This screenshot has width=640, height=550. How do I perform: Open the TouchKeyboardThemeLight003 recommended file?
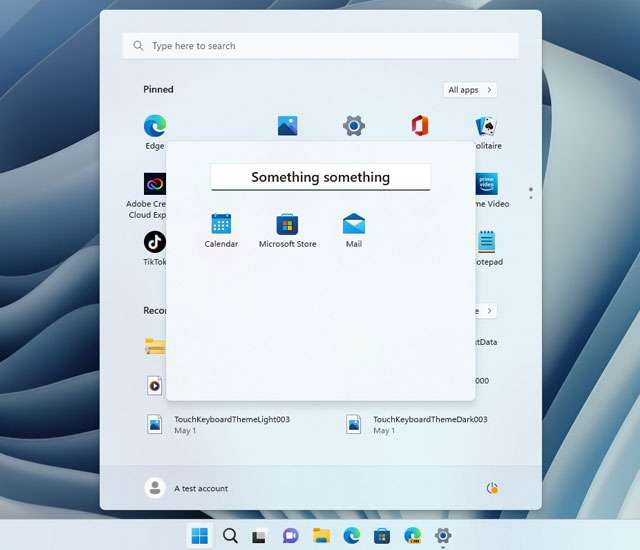click(x=218, y=424)
